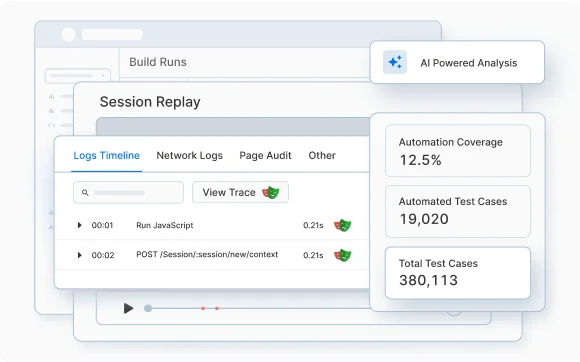Expand the 00:01 Run JavaScript row
580x362 pixels.
pyautogui.click(x=79, y=225)
